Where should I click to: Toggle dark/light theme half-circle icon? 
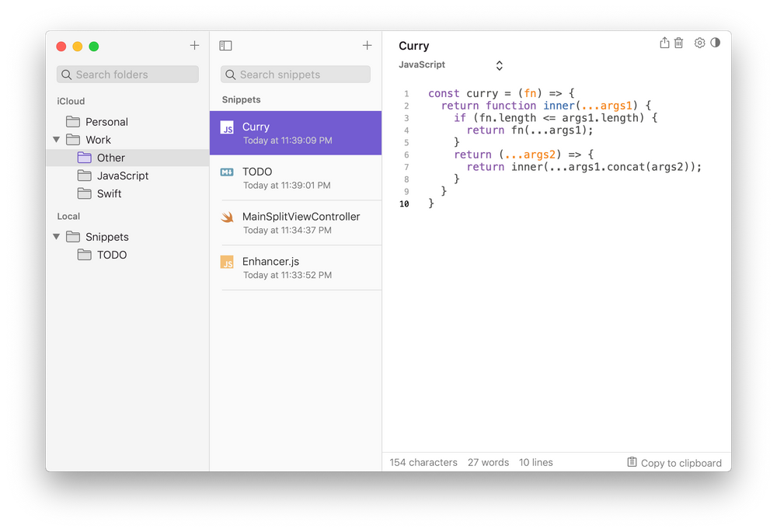[x=715, y=43]
